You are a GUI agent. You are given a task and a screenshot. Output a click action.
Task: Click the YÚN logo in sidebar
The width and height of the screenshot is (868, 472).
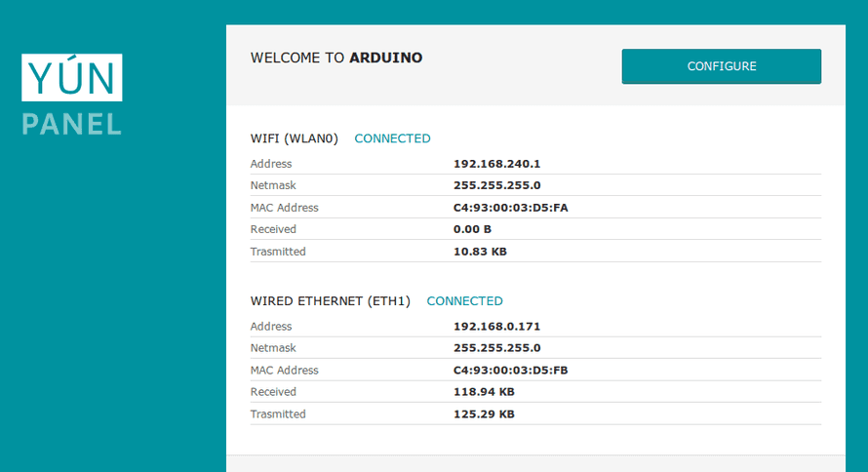pos(72,78)
